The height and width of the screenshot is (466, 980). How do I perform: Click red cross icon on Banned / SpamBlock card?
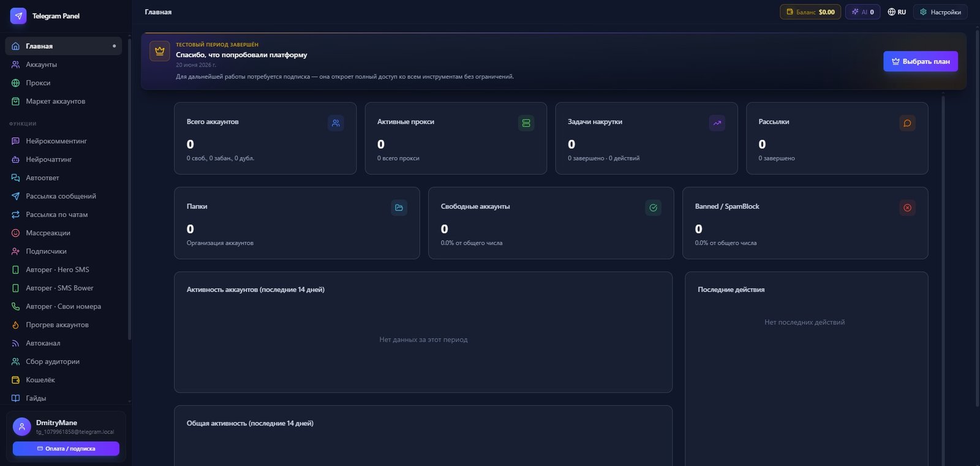(x=908, y=208)
